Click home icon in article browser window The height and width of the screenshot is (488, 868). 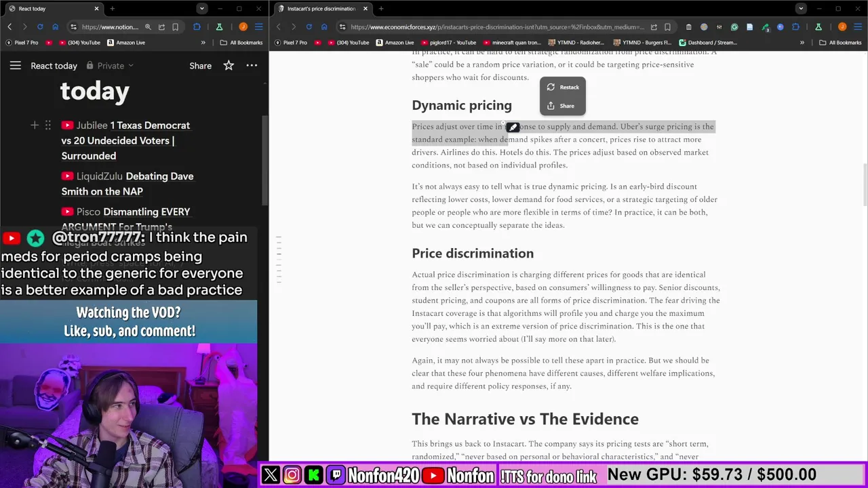324,27
